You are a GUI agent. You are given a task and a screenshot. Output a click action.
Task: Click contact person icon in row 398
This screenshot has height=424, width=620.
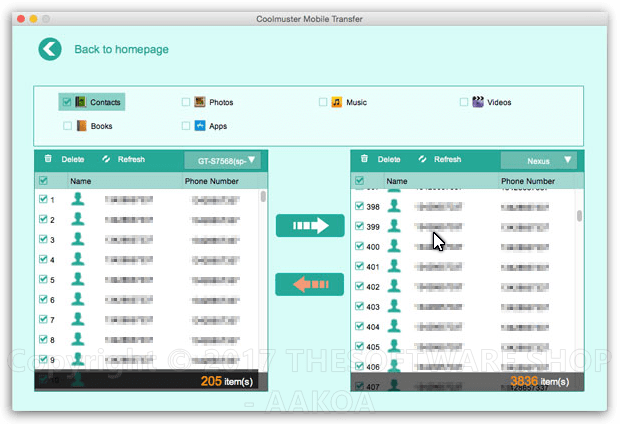pos(394,206)
